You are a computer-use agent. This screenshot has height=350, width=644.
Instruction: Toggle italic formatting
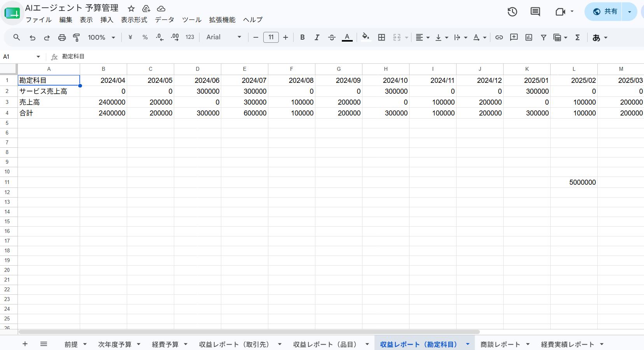pos(317,37)
